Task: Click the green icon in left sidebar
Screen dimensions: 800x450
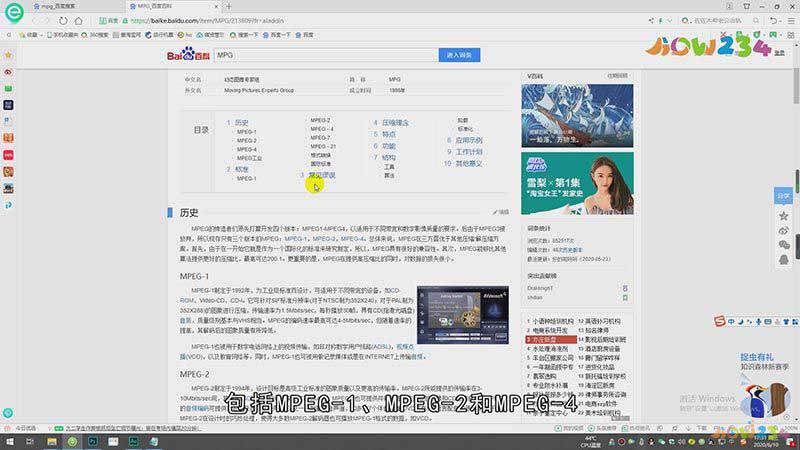Action: tap(8, 88)
